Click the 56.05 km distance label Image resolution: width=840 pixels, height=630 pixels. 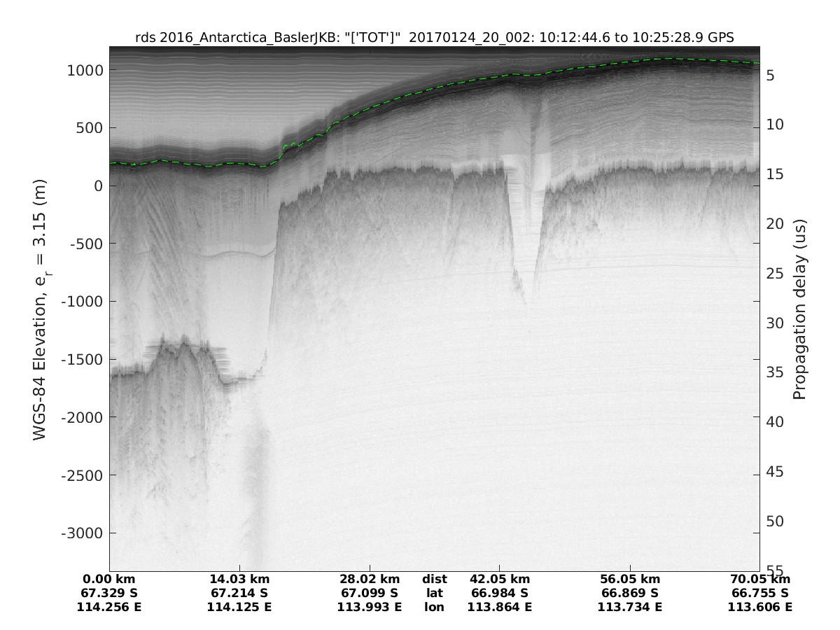click(630, 580)
